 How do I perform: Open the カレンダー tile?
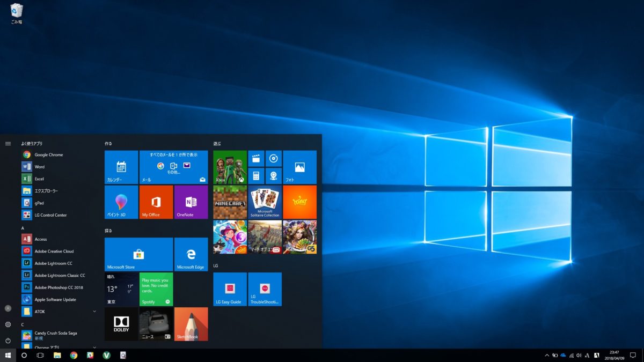coord(121,167)
